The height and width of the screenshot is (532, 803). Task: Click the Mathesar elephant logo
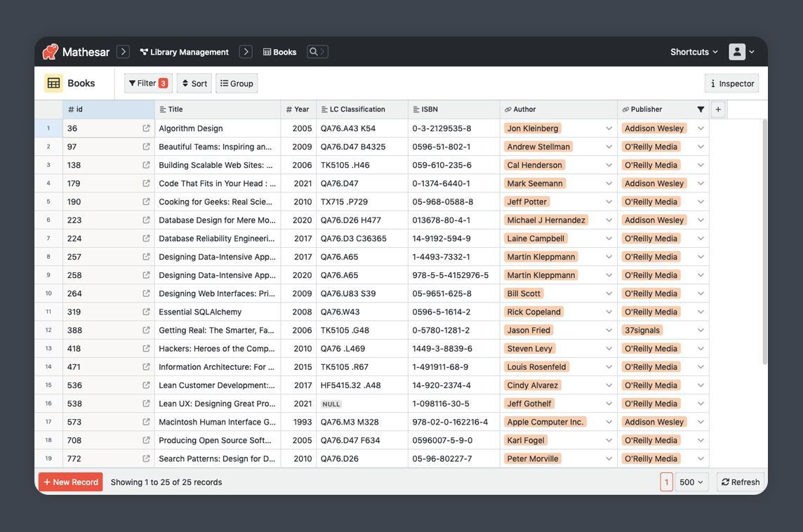pyautogui.click(x=51, y=52)
